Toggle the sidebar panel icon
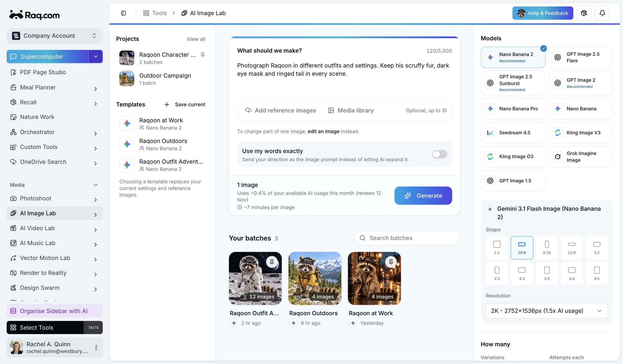Viewport: 623px width, 364px height. tap(123, 13)
